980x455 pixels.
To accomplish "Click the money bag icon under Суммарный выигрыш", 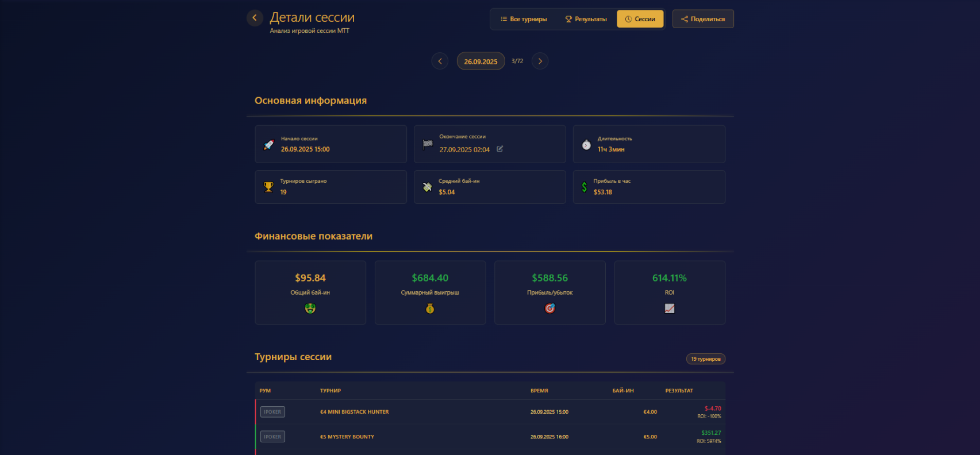I will pyautogui.click(x=430, y=309).
